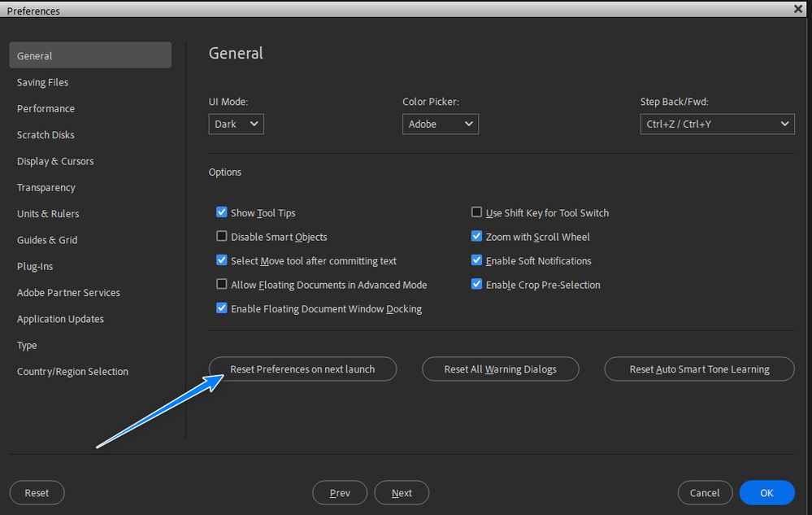Image resolution: width=812 pixels, height=515 pixels.
Task: Go to Scratch Disks settings
Action: point(46,135)
